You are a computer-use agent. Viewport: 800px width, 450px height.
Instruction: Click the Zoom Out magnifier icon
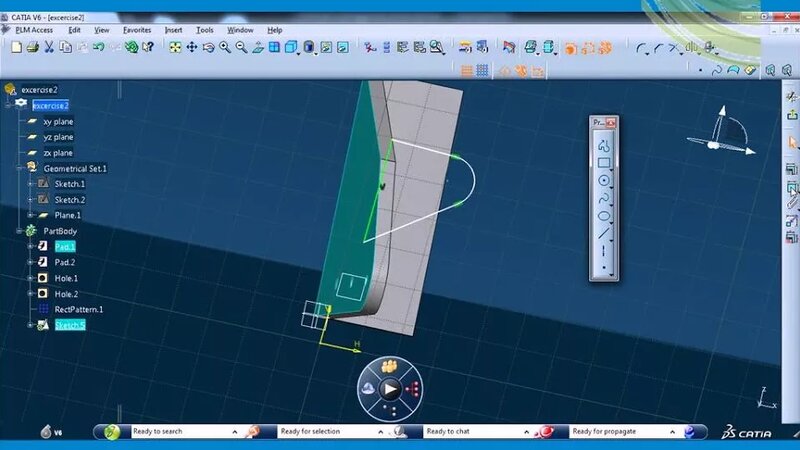click(x=241, y=47)
